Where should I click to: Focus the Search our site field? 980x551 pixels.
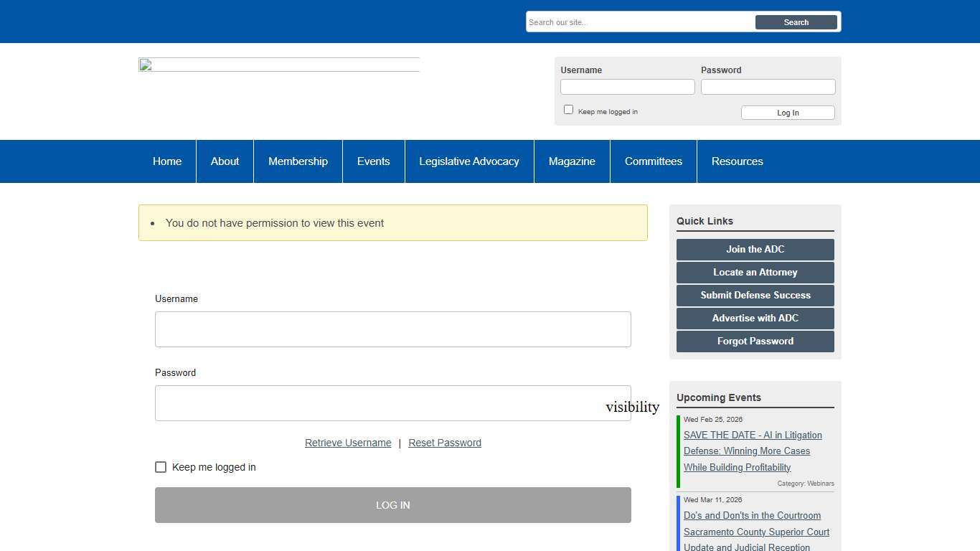click(x=640, y=22)
